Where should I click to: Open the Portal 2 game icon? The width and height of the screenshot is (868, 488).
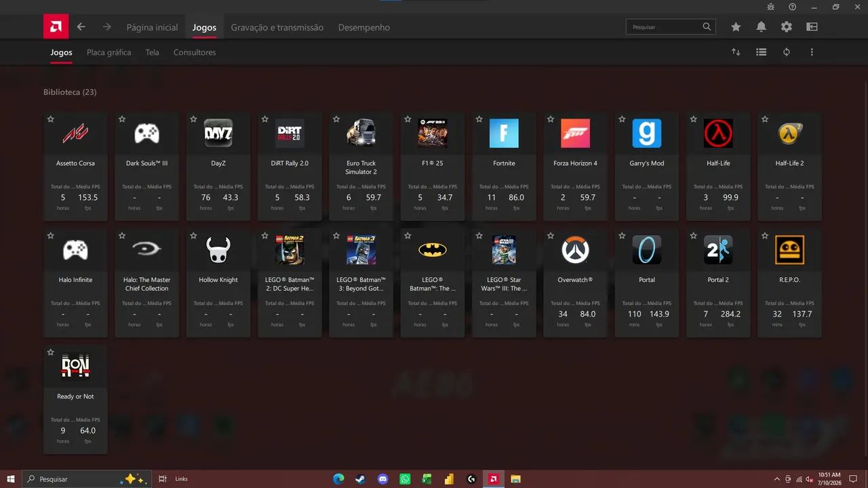coord(718,250)
